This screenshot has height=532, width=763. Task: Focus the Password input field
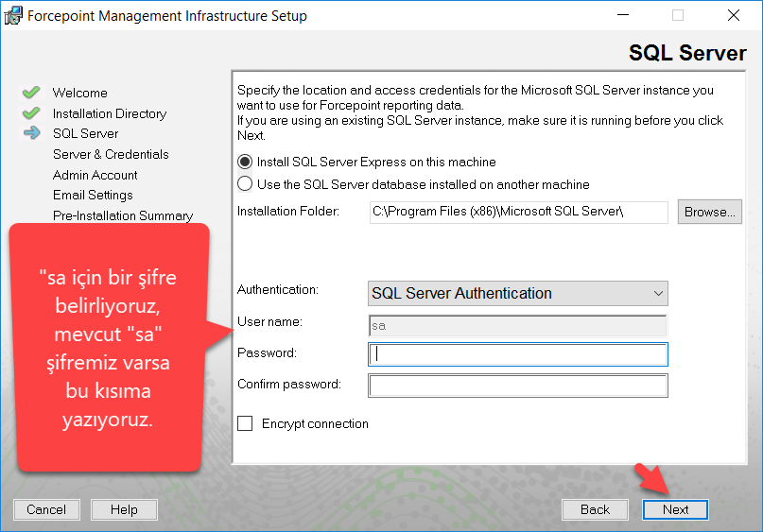[518, 354]
